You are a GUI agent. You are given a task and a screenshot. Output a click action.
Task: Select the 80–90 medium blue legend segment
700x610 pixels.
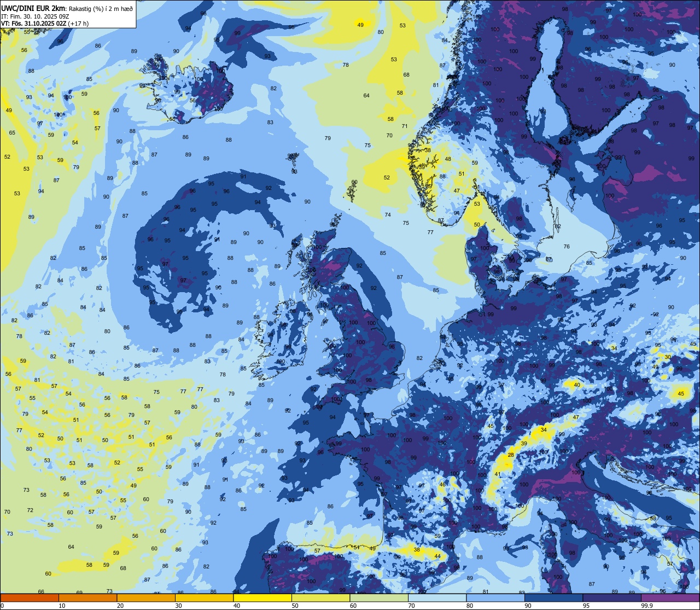(495, 598)
